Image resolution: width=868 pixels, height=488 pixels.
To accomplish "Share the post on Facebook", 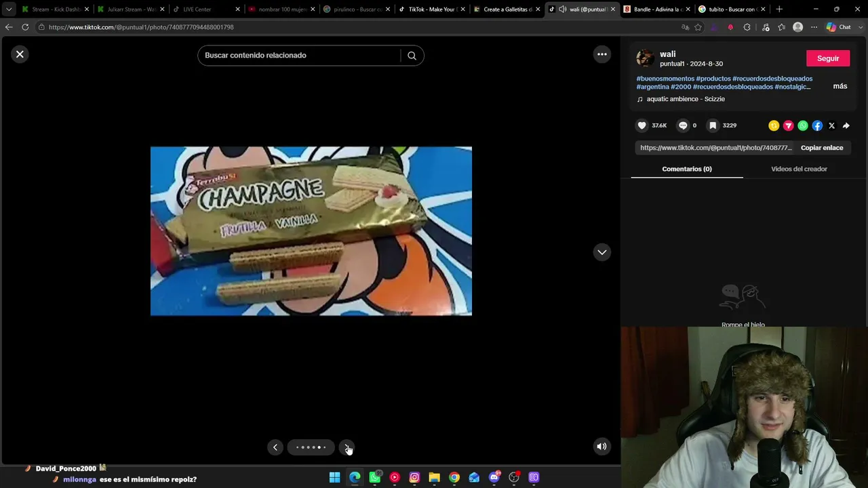I will 817,125.
